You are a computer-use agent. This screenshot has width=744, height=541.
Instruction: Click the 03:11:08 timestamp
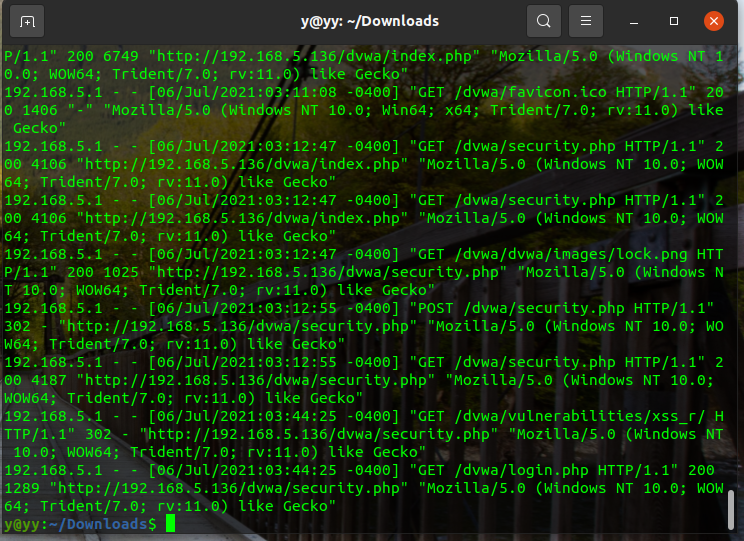300,92
